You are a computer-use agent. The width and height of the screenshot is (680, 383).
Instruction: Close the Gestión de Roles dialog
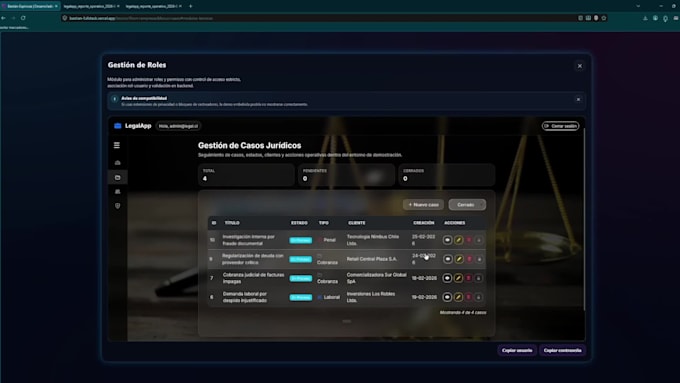coord(579,66)
